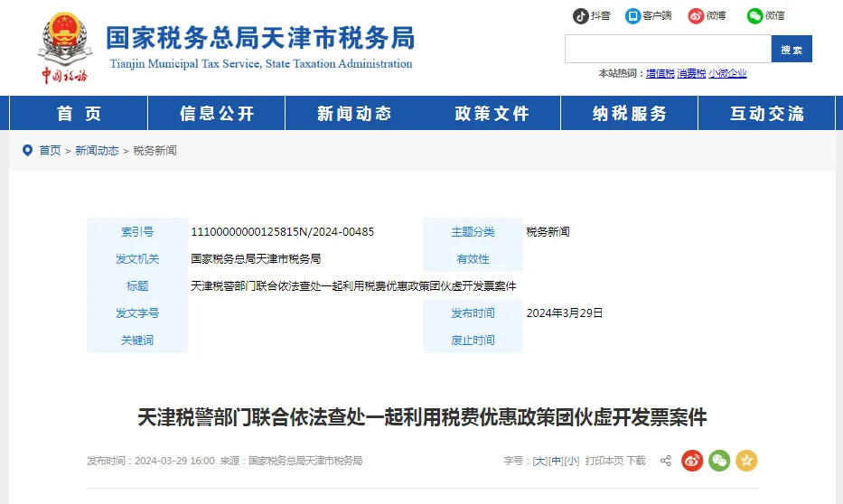Set font size to 中
Screen dimensions: 843x504
coord(556,461)
